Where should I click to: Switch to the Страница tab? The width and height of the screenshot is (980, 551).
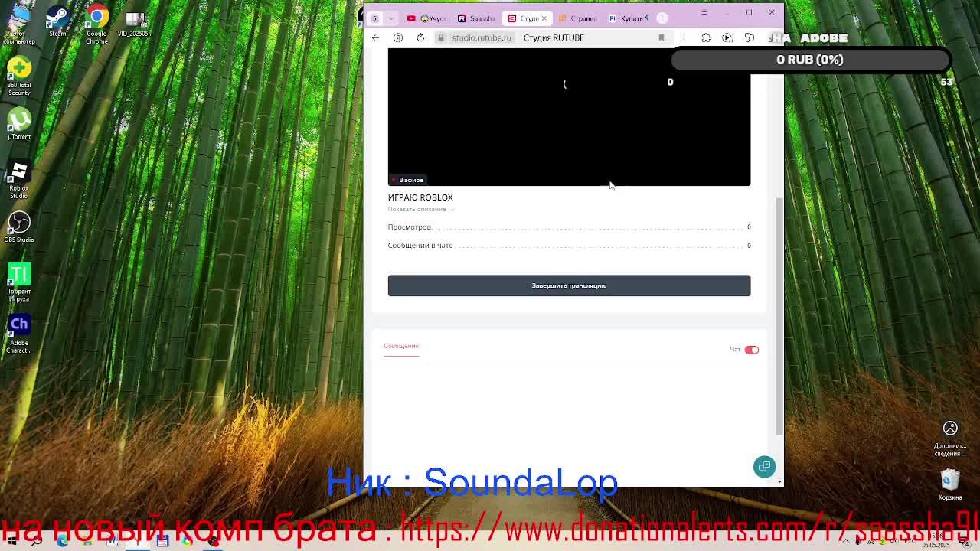click(578, 18)
